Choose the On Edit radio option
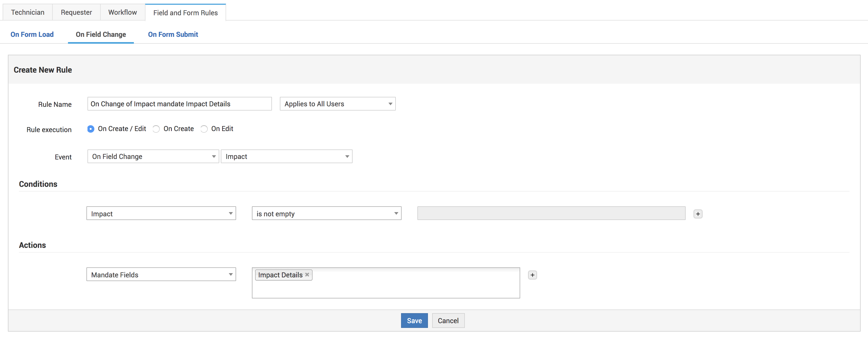Viewport: 868px width, 340px height. (204, 129)
